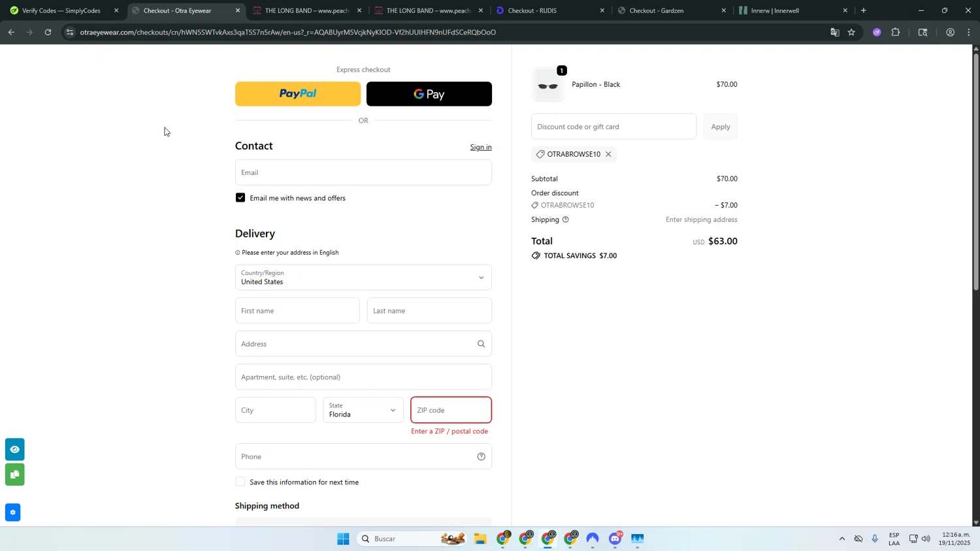Choose Google Pay express checkout
Screen dimensions: 980x551
(x=429, y=94)
